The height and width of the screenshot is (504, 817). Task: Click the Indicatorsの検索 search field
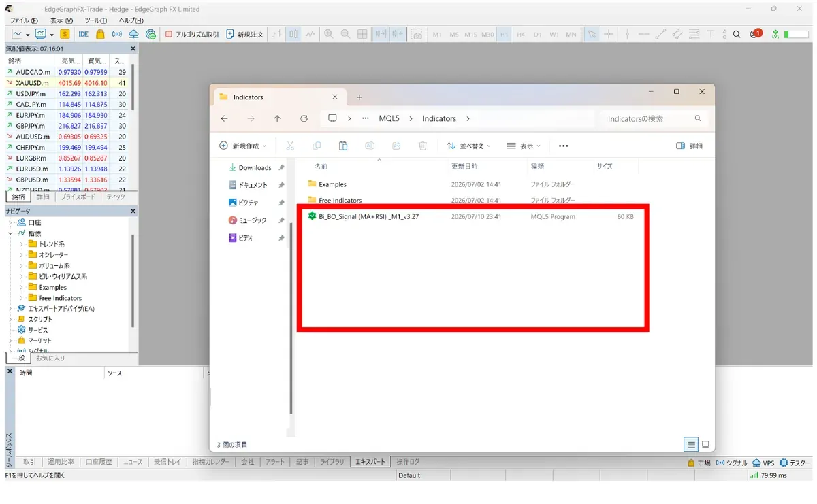(x=653, y=118)
